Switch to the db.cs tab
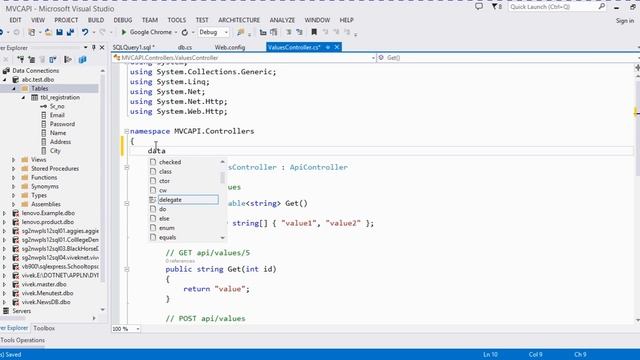The width and height of the screenshot is (640, 360). click(185, 47)
